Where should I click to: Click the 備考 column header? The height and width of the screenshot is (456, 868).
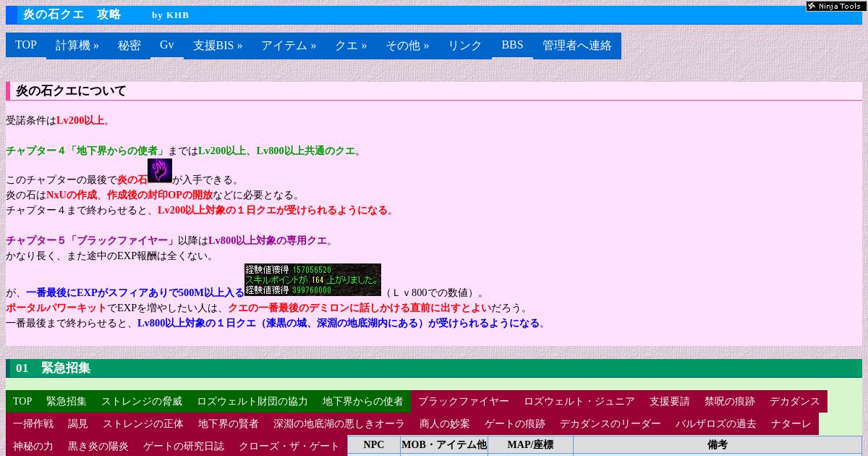pos(718,445)
